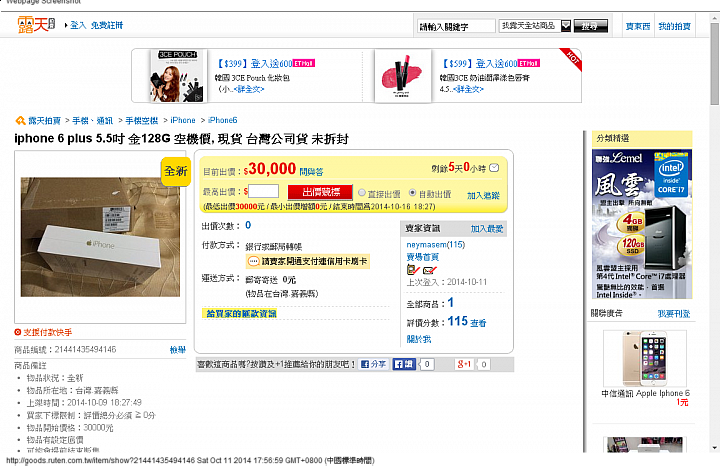Click the 請賣家開通支付連信用卡刷卡 button
Screen dimensions: 720x466
(x=308, y=261)
